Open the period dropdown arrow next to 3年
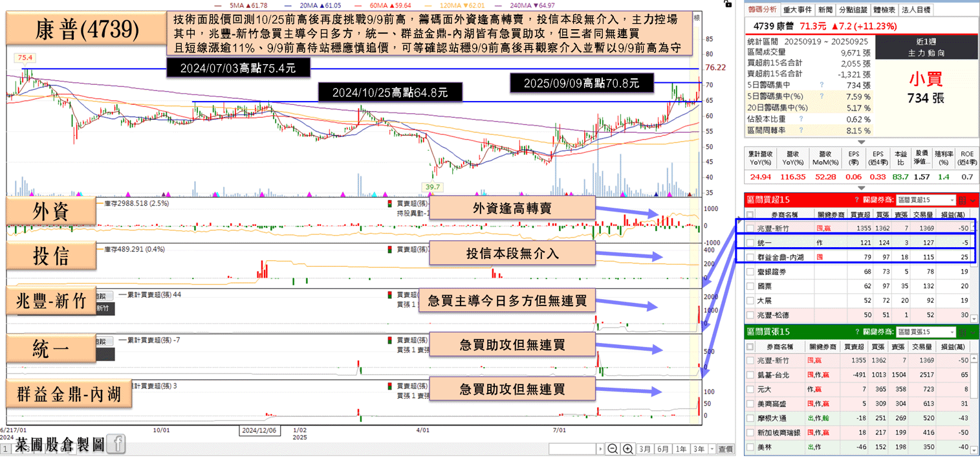The height and width of the screenshot is (466, 980). [x=712, y=449]
